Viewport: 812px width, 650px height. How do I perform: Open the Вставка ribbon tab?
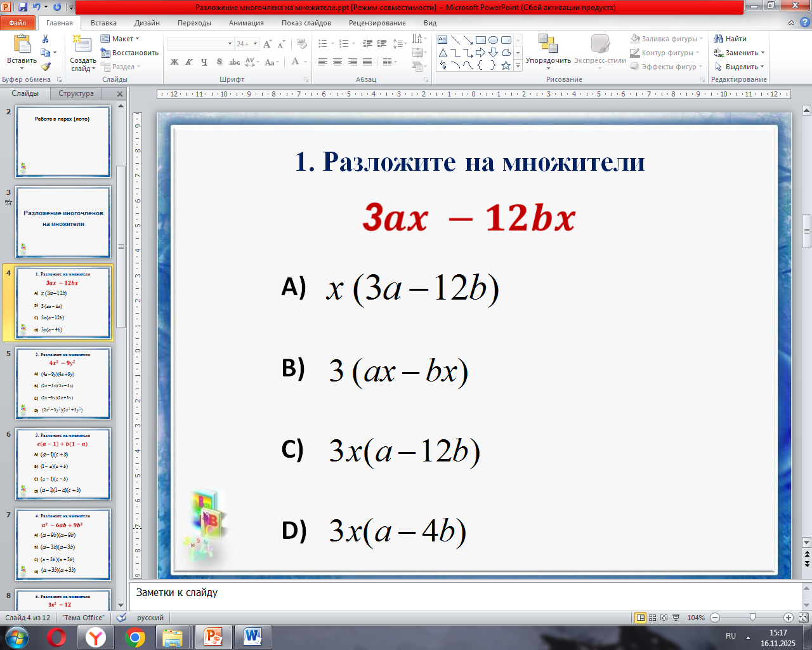pyautogui.click(x=103, y=23)
